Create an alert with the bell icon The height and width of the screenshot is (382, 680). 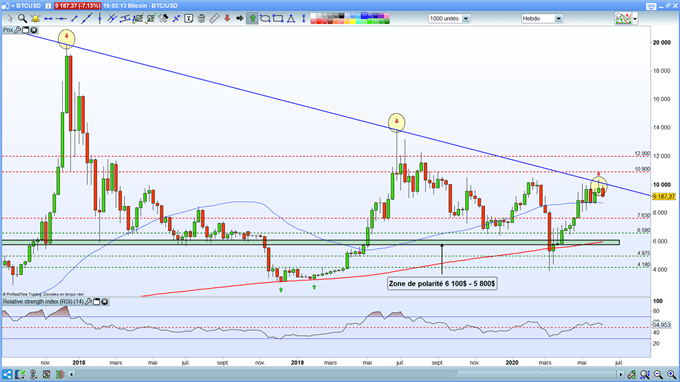click(x=35, y=19)
